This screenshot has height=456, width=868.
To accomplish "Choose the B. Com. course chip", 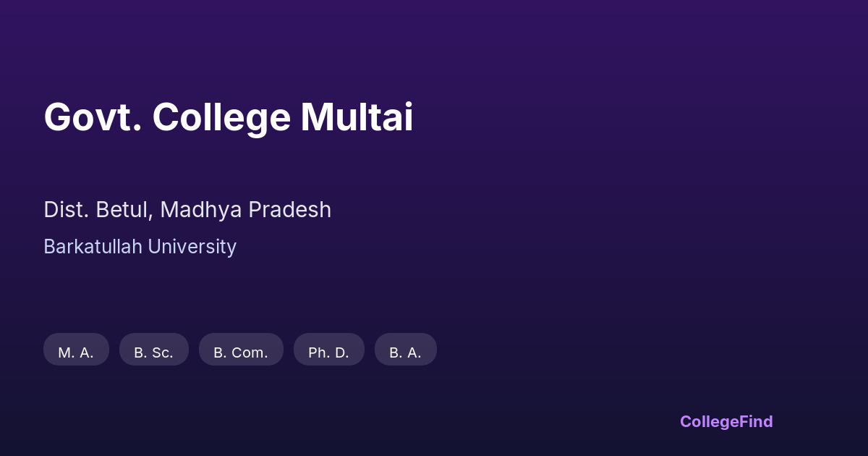I will point(241,350).
